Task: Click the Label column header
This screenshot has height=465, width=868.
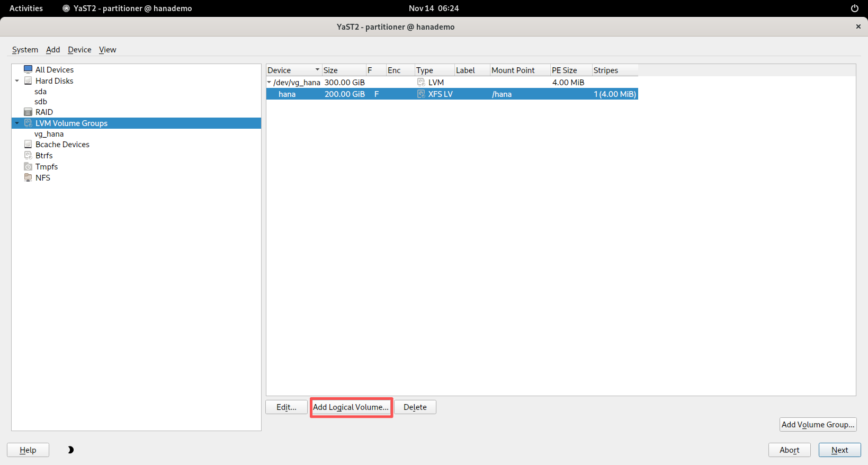Action: pyautogui.click(x=472, y=70)
